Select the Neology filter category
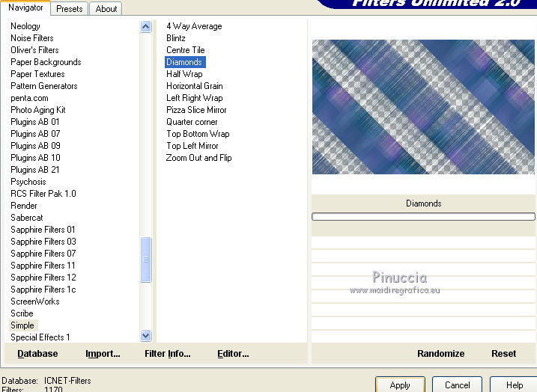 (x=25, y=26)
